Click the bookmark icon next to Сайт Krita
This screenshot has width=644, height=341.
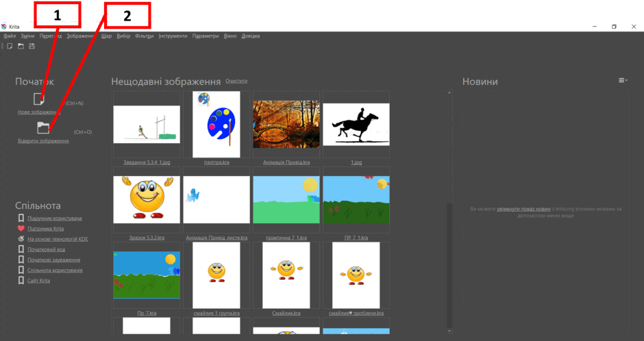pyautogui.click(x=21, y=281)
